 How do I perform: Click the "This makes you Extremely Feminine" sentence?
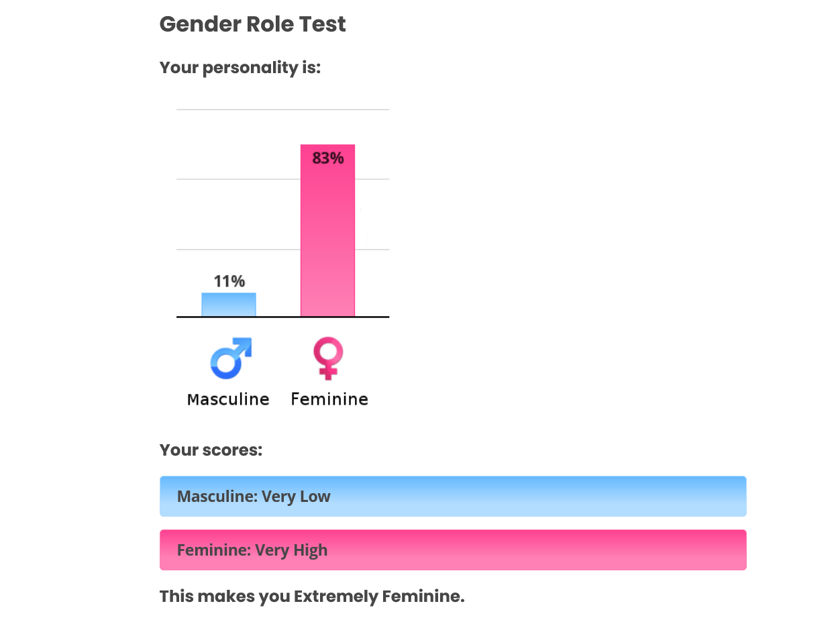[312, 596]
